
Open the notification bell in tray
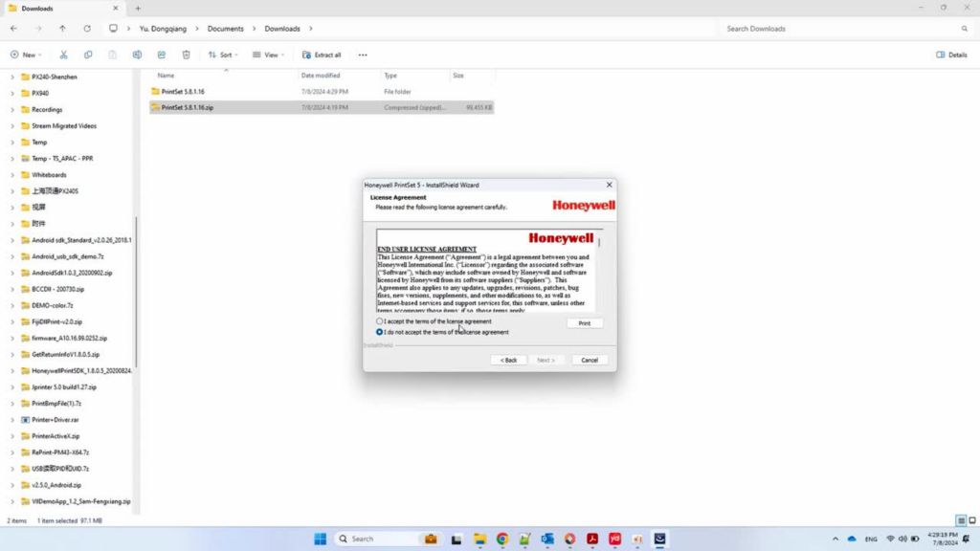click(967, 539)
